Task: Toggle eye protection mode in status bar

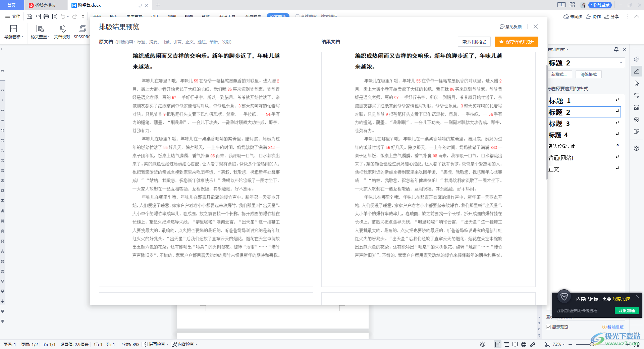Action: pos(482,344)
